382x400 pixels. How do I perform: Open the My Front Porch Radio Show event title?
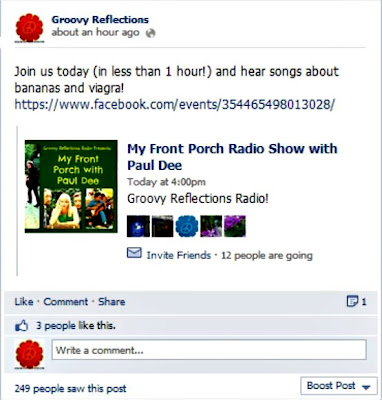232,157
